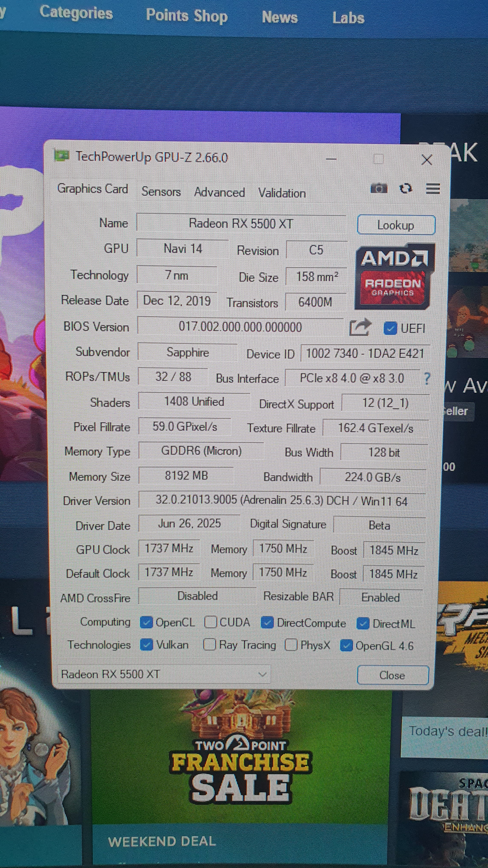Click the Die Size value 158 mm²
The image size is (488, 868).
[317, 277]
